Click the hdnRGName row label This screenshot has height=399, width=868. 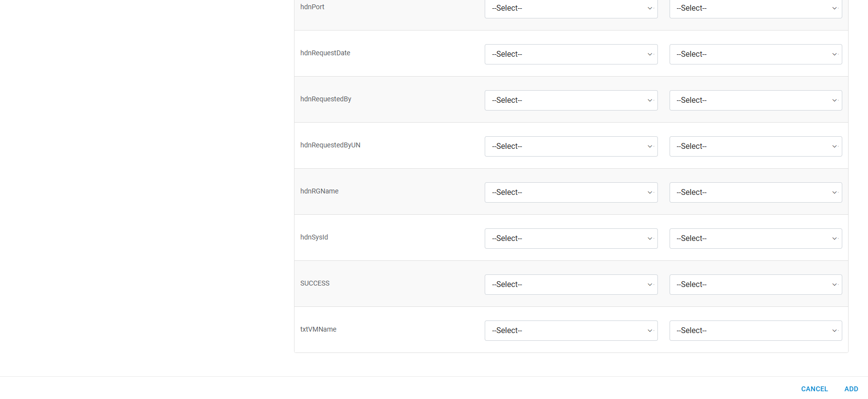(319, 191)
